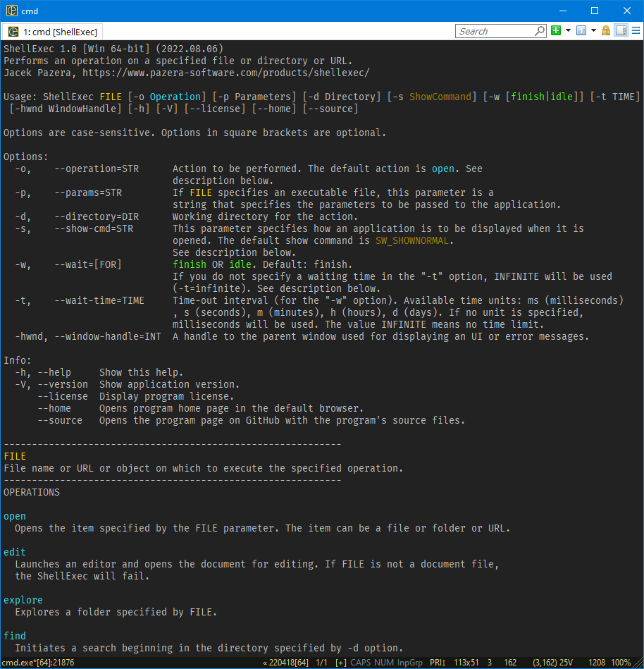Screen dimensions: 644x669
Task: Expand the active consoles list arrow
Action: point(593,31)
